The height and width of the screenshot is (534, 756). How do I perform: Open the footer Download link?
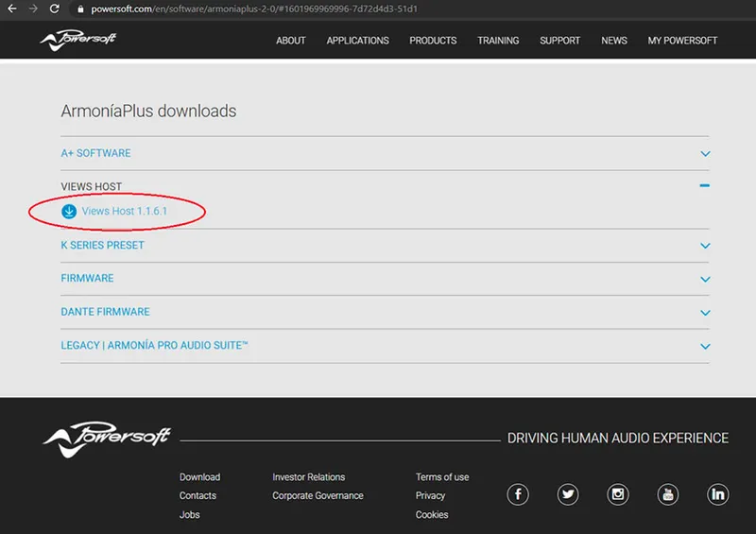point(199,477)
